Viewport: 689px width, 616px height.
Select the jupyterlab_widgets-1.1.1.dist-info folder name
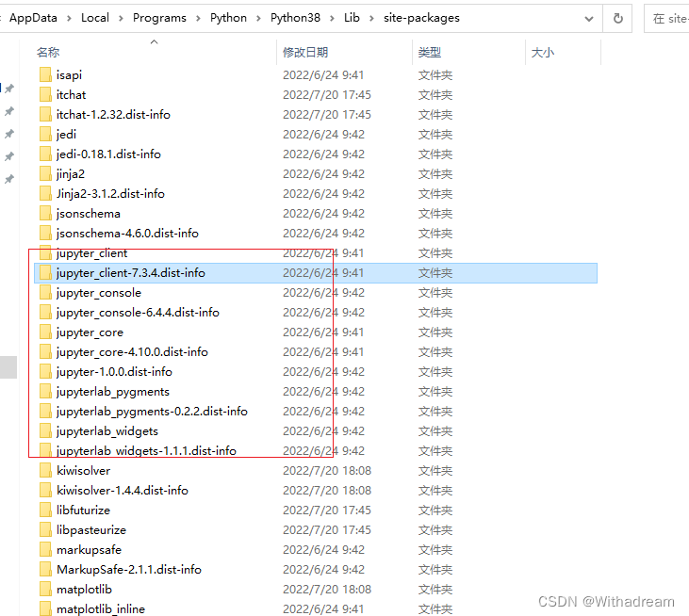(x=146, y=451)
